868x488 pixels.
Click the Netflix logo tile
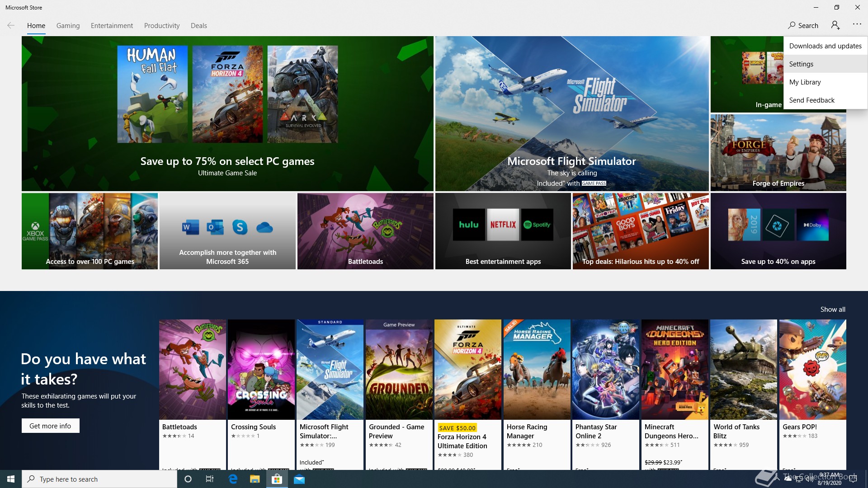click(503, 225)
